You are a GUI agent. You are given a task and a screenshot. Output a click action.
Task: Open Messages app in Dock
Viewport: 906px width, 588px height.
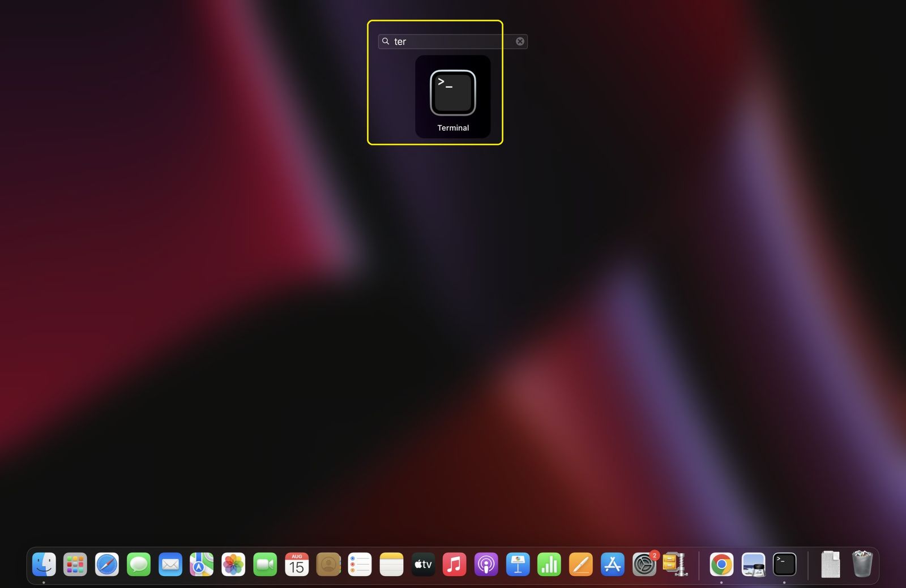139,564
